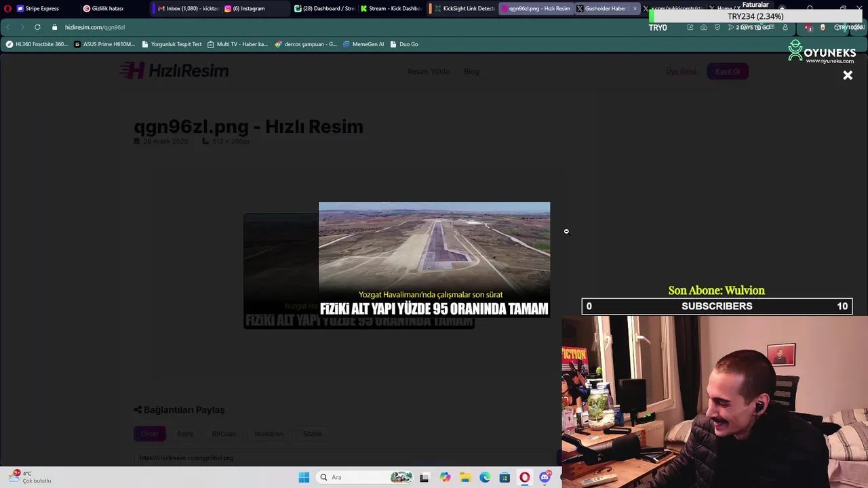Open the Stream - Kick Dashboard tab
This screenshot has height=488, width=868.
click(x=391, y=9)
